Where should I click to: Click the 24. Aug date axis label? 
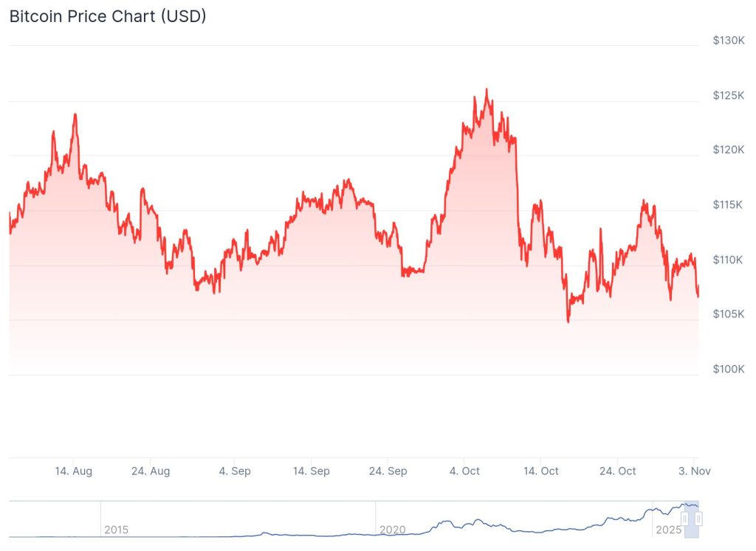[x=150, y=471]
